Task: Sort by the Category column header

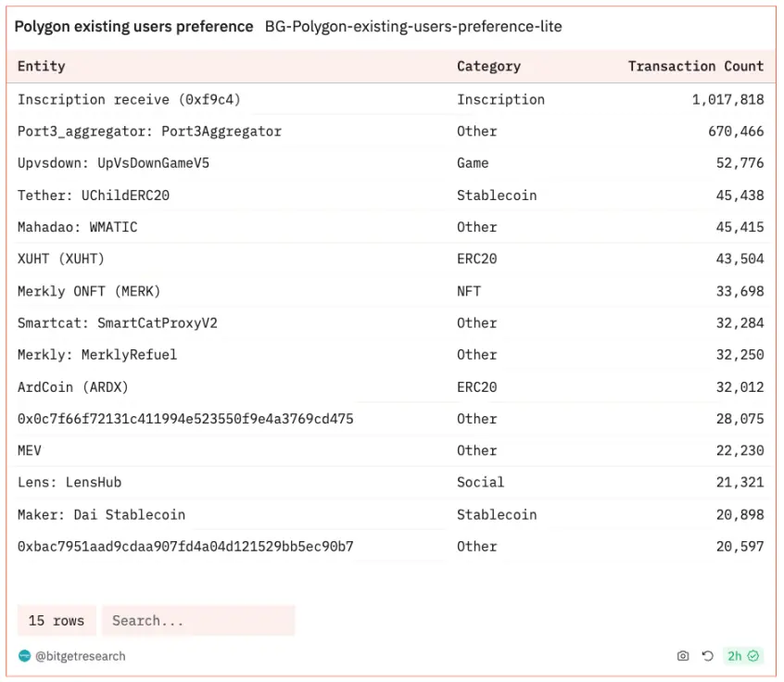Action: [x=488, y=67]
